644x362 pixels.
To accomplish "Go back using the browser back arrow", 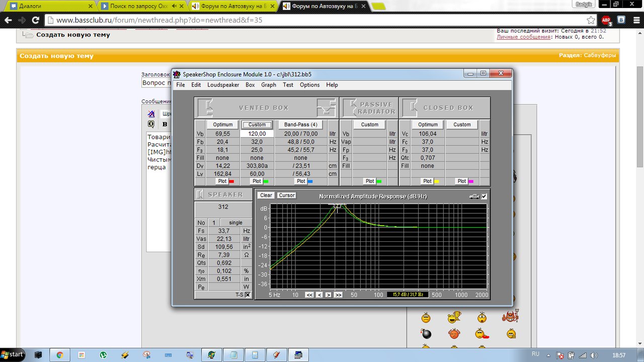I will 8,21.
